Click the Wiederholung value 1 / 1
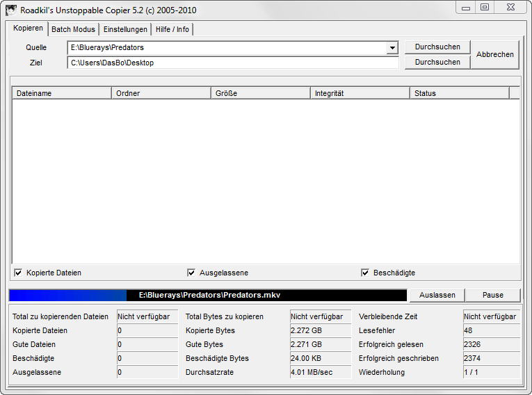 click(492, 372)
